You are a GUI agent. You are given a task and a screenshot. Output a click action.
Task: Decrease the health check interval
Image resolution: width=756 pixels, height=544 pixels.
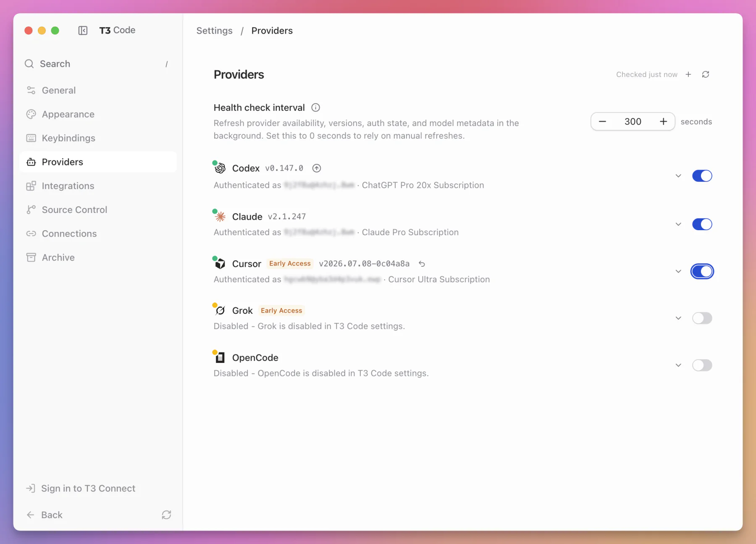(x=602, y=121)
